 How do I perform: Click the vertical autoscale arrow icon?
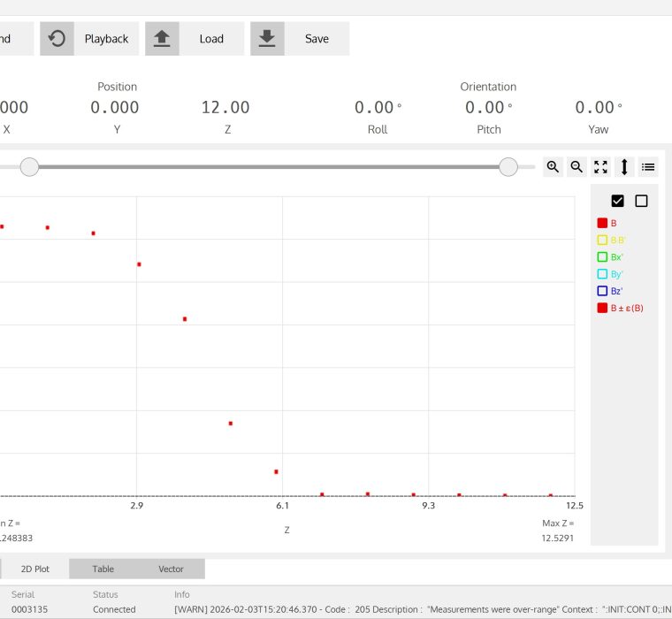[624, 166]
